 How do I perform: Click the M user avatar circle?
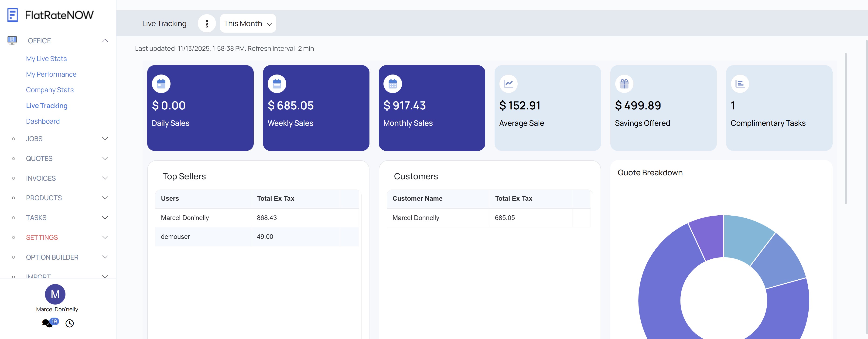(x=55, y=294)
